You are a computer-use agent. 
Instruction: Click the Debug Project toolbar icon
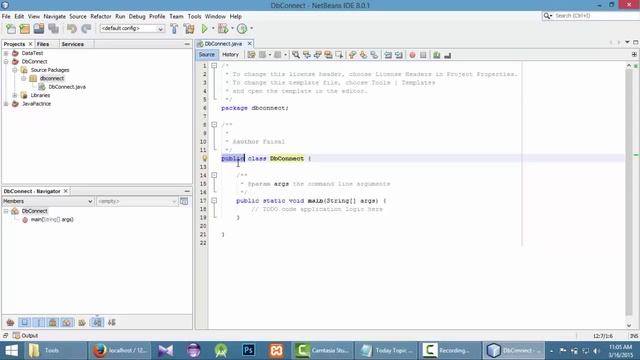coord(223,29)
